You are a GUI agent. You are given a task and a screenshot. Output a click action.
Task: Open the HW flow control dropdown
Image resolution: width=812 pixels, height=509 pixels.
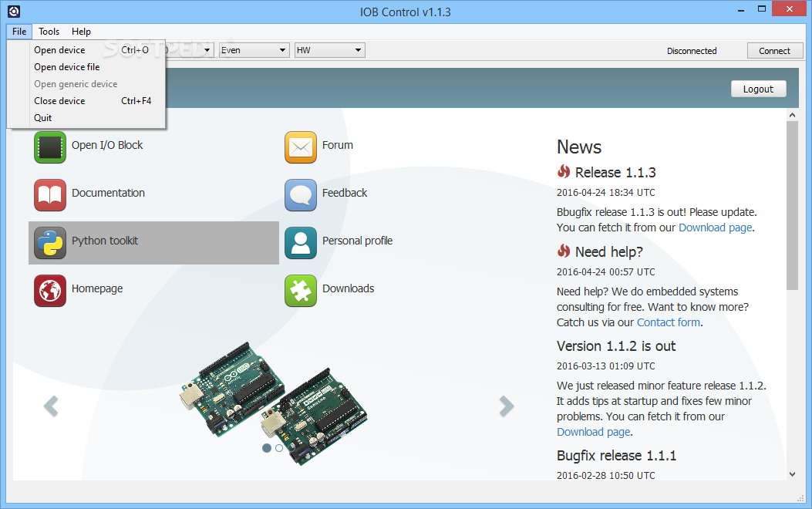point(330,50)
